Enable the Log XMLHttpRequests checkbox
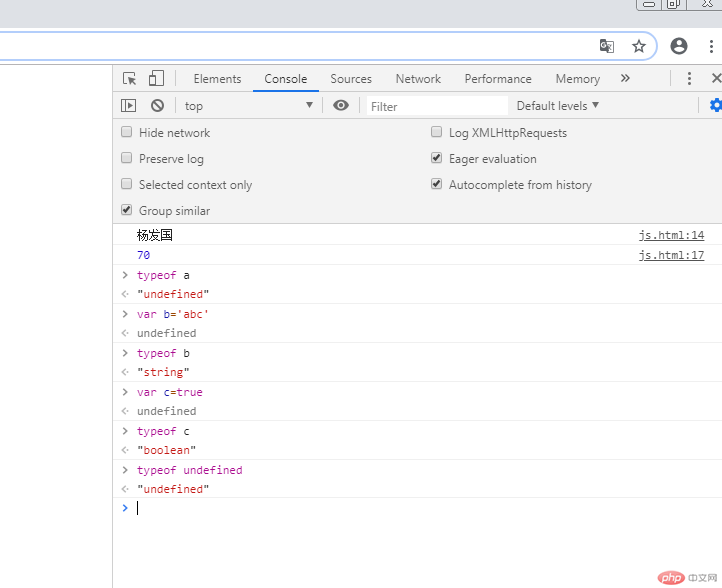Viewport: 722px width, 588px height. pyautogui.click(x=437, y=132)
